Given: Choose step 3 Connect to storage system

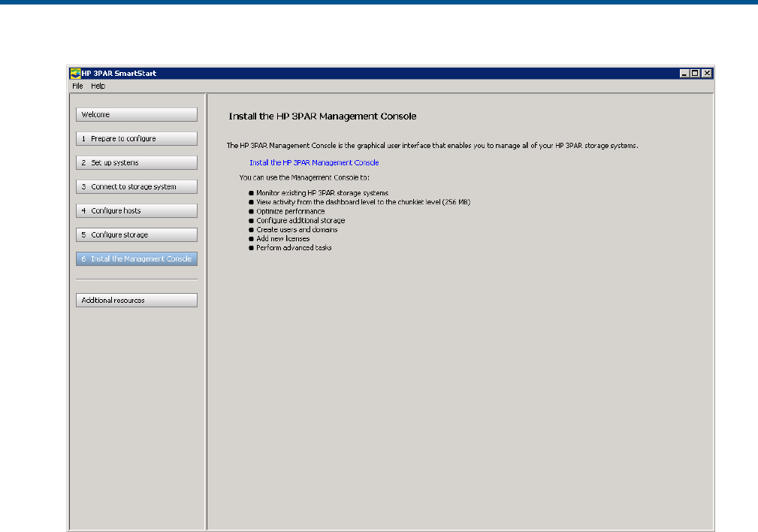Looking at the screenshot, I should click(136, 187).
